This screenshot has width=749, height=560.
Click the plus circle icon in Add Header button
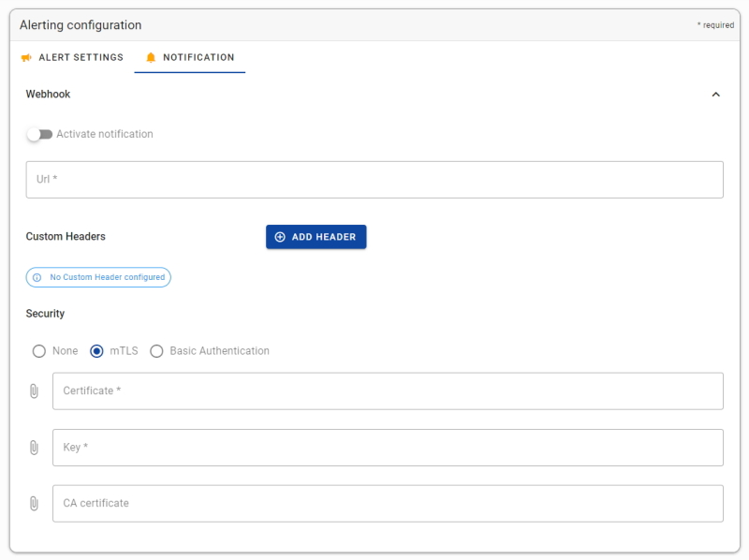tap(280, 237)
